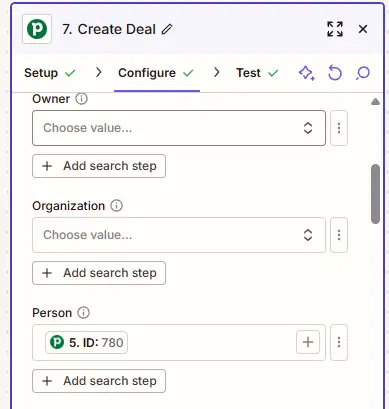
Task: Click the undo/revert arrow icon
Action: click(x=335, y=73)
